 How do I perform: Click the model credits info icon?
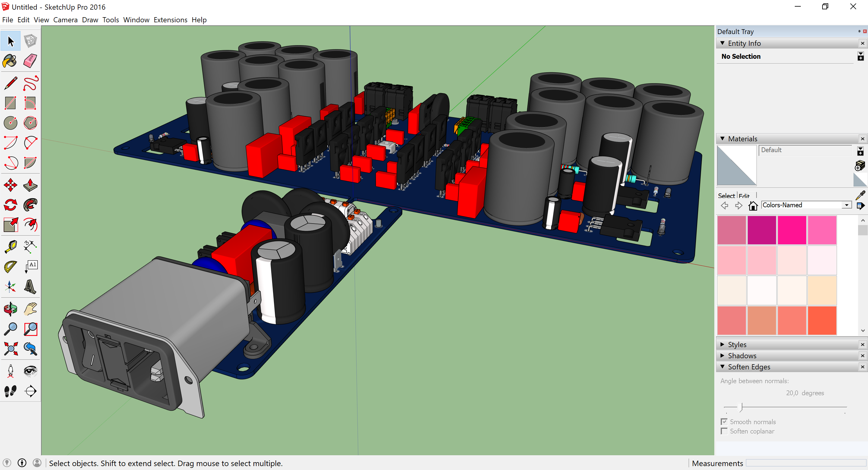[22, 462]
